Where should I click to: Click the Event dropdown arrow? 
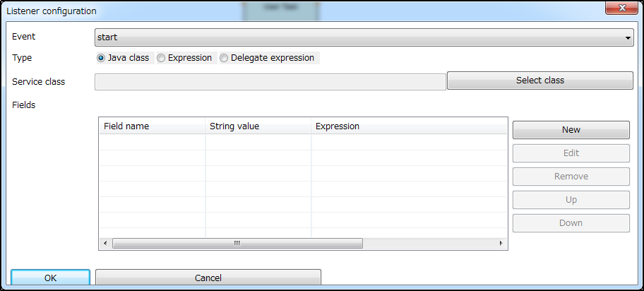(628, 38)
